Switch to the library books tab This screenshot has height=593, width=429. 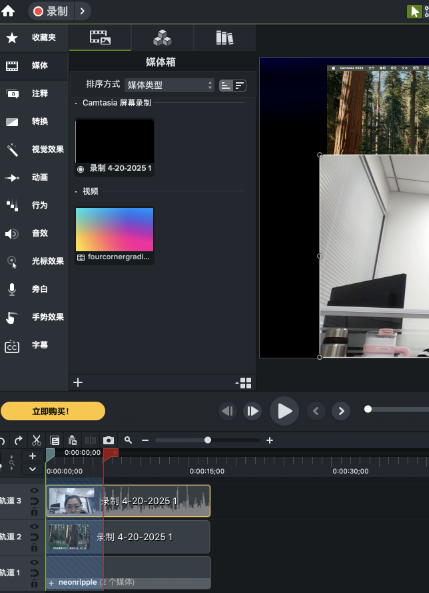(224, 38)
